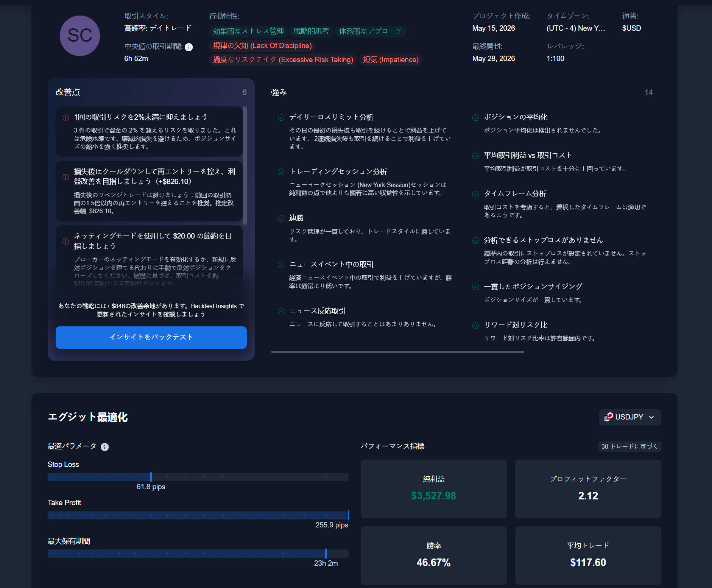
Task: Click check icon beside デイリーロスリミット分析
Action: [x=281, y=117]
